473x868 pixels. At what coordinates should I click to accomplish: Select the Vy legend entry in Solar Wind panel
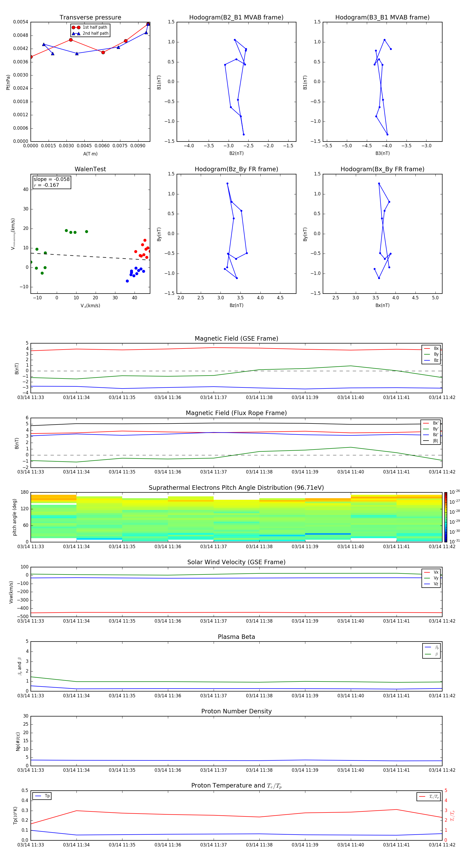coord(431,578)
